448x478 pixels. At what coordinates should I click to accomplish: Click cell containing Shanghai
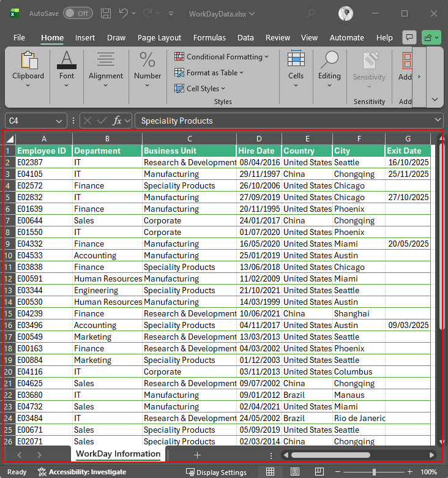coord(359,314)
